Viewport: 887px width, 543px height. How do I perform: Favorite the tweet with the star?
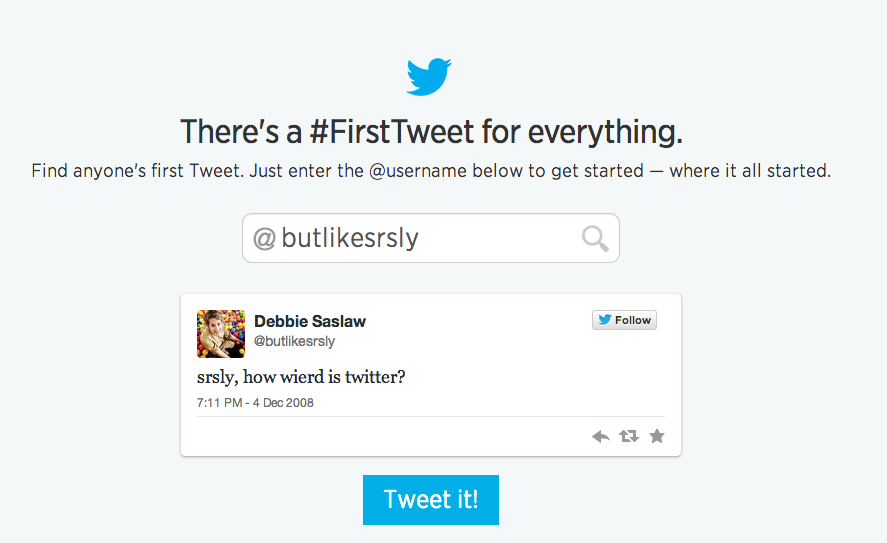(x=657, y=436)
